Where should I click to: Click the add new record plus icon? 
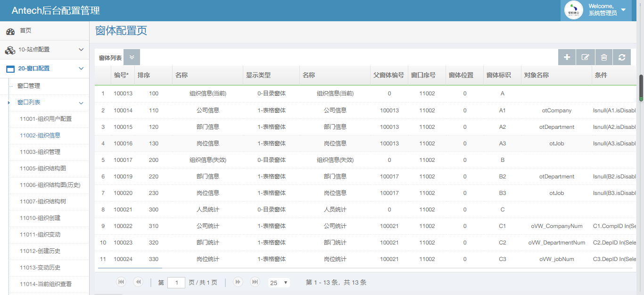(567, 57)
